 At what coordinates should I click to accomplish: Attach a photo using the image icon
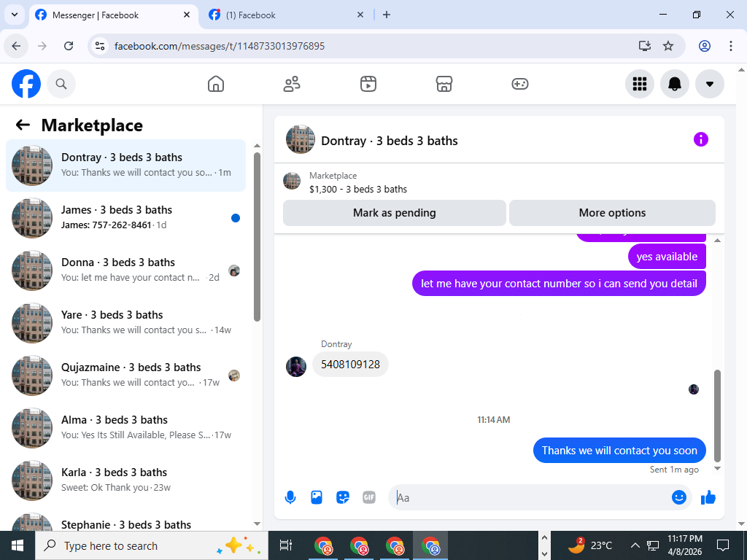pos(317,497)
